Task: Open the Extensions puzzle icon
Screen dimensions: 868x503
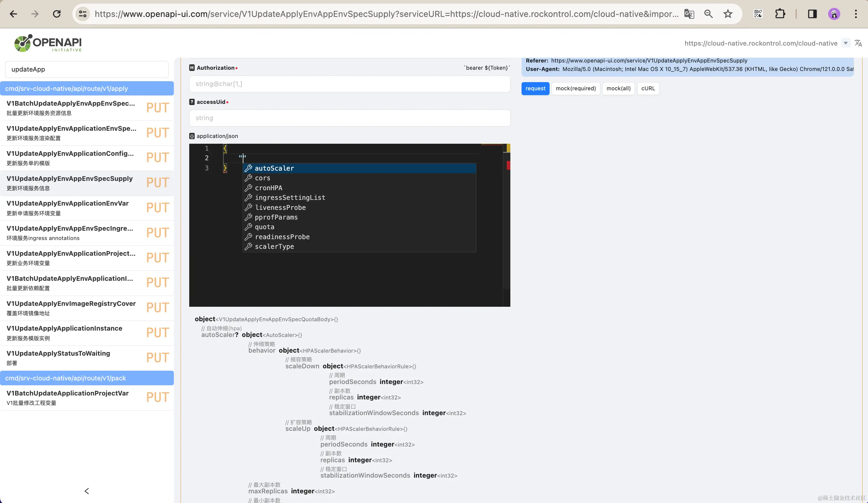Action: click(x=780, y=14)
